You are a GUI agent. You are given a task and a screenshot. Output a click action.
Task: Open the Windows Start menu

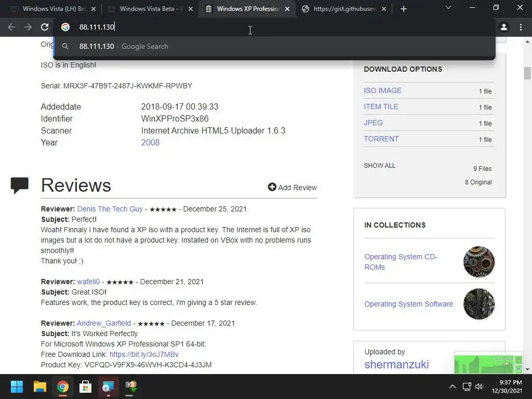17,387
